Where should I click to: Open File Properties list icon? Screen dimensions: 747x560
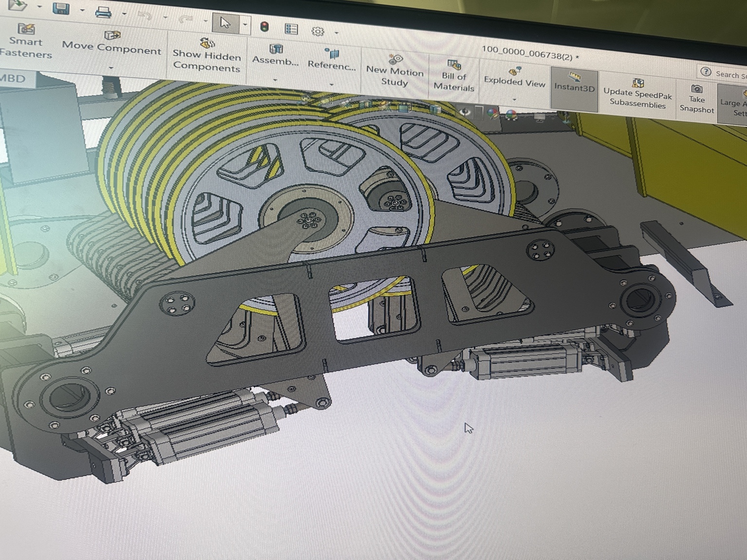pyautogui.click(x=291, y=29)
